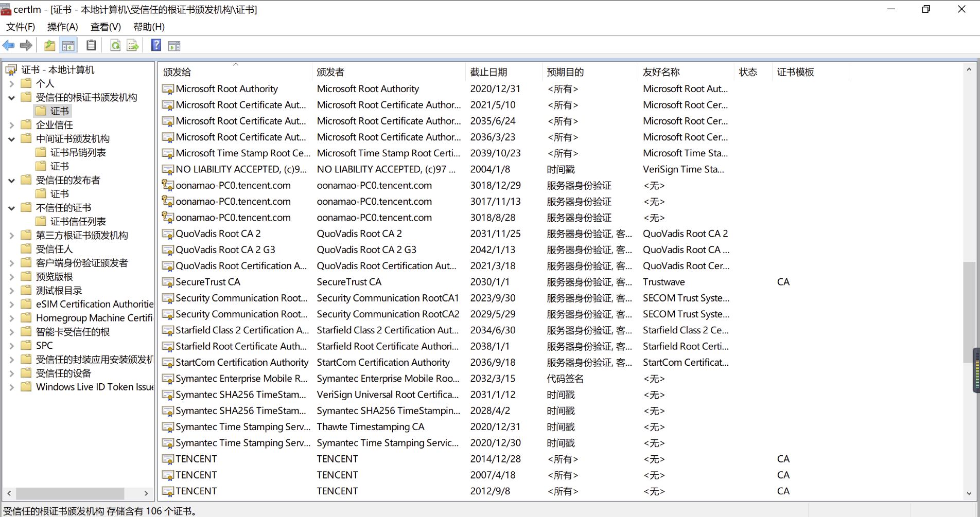The image size is (980, 517).
Task: Collapse the 受信任的根证书颁发机构 node
Action: (x=12, y=97)
